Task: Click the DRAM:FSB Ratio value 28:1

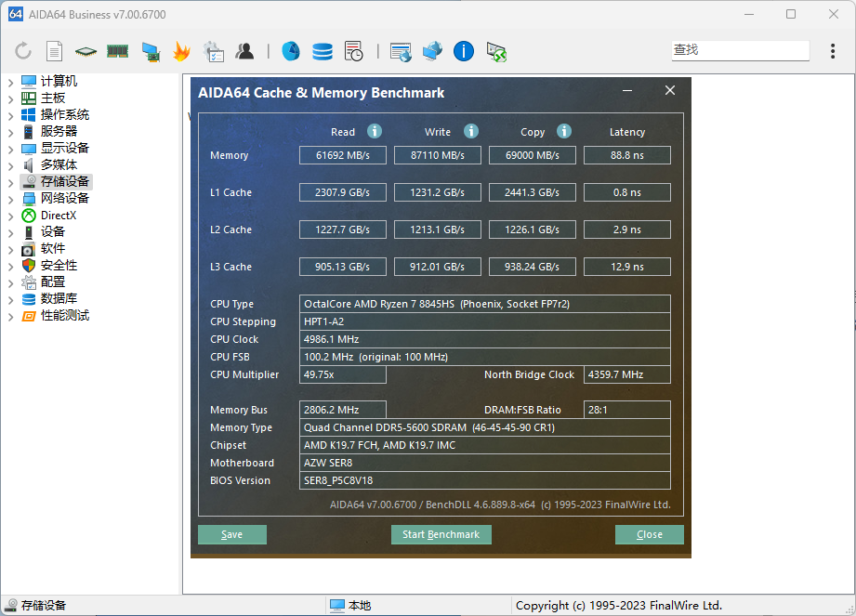Action: click(x=626, y=410)
